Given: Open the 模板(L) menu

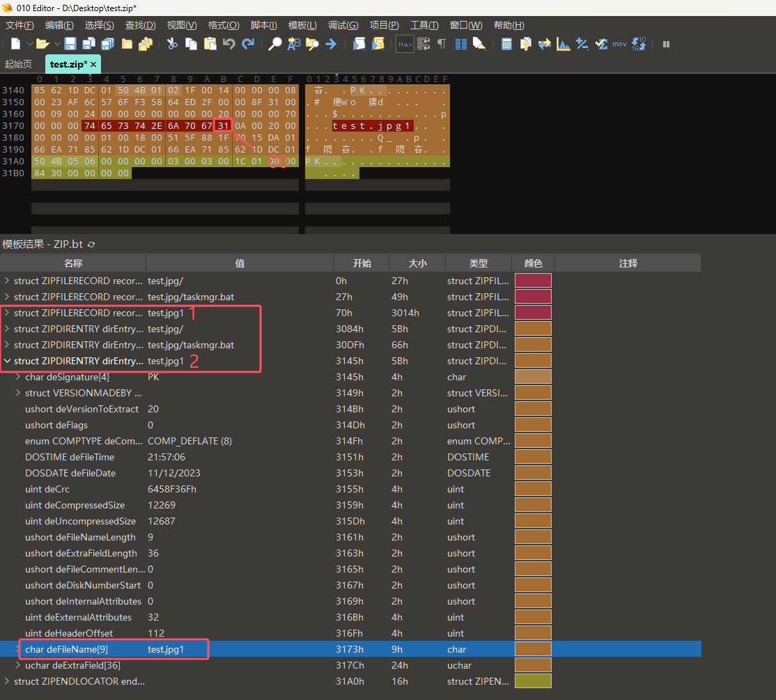Looking at the screenshot, I should [x=302, y=25].
